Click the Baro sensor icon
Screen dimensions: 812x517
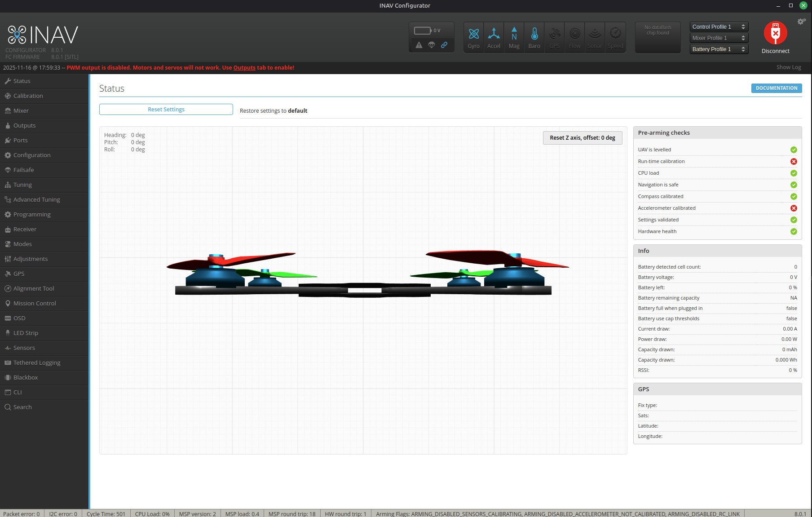pos(534,37)
